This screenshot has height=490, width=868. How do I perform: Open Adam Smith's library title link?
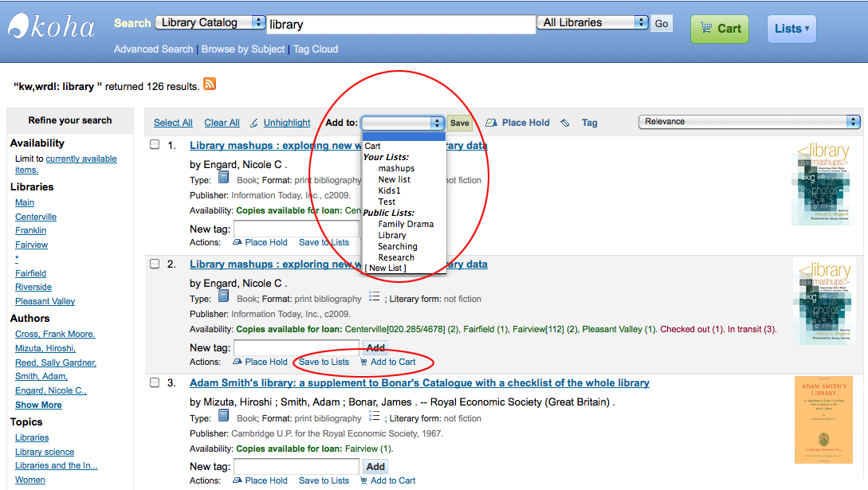point(419,382)
